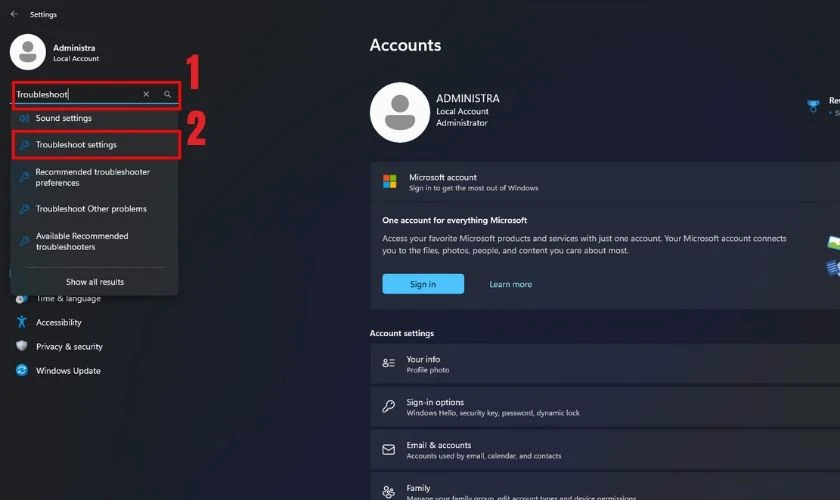Click the Microsoft account logo icon

click(x=390, y=181)
